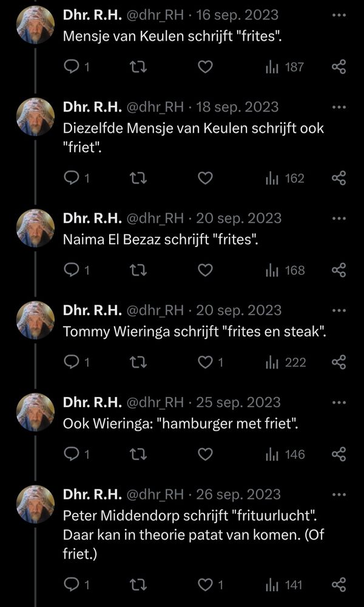Expand the three-dot menu on the 26 sep. tweet
The height and width of the screenshot is (607, 364).
[339, 495]
